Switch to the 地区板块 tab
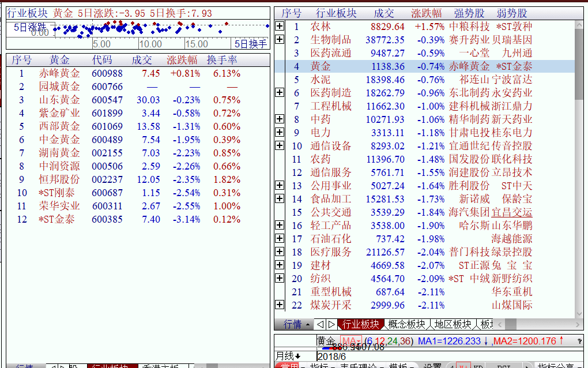 (453, 324)
